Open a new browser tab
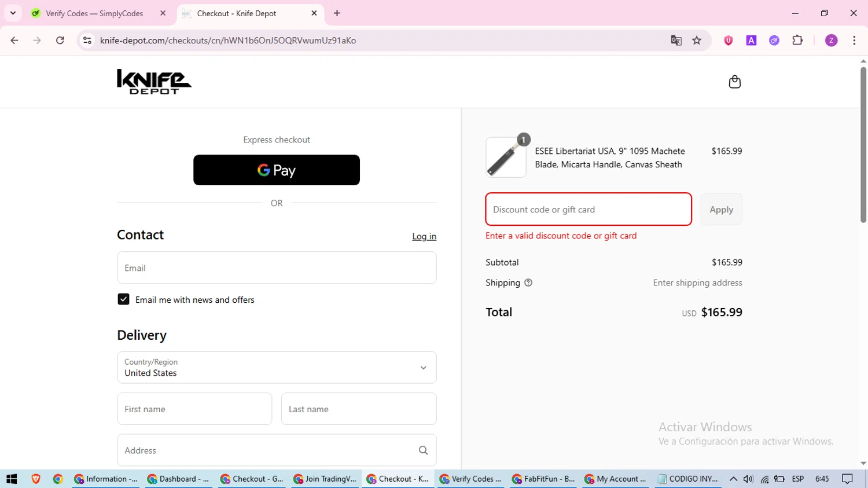868x488 pixels. pyautogui.click(x=337, y=13)
